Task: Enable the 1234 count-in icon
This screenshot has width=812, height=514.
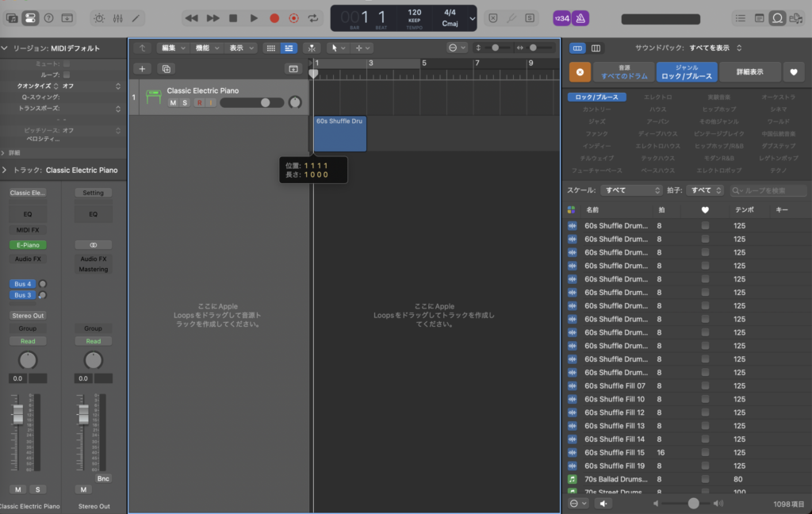Action: coord(562,17)
